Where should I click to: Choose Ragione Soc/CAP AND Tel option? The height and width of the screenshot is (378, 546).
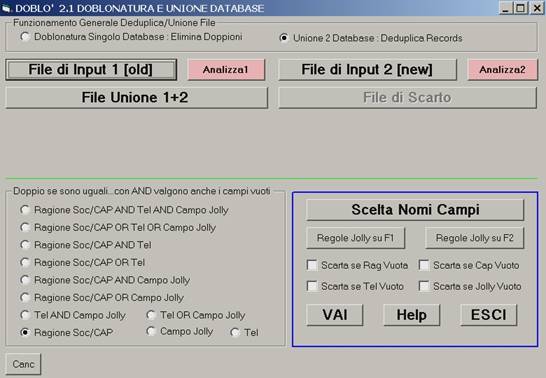tap(25, 245)
